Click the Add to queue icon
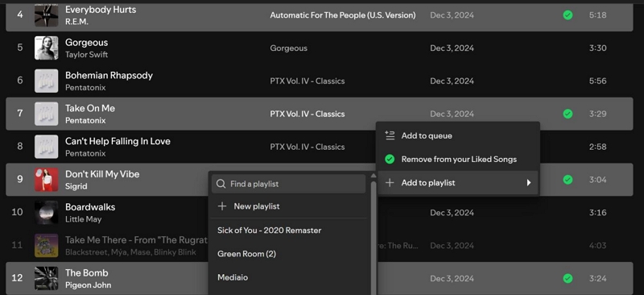The image size is (644, 295). (x=390, y=135)
